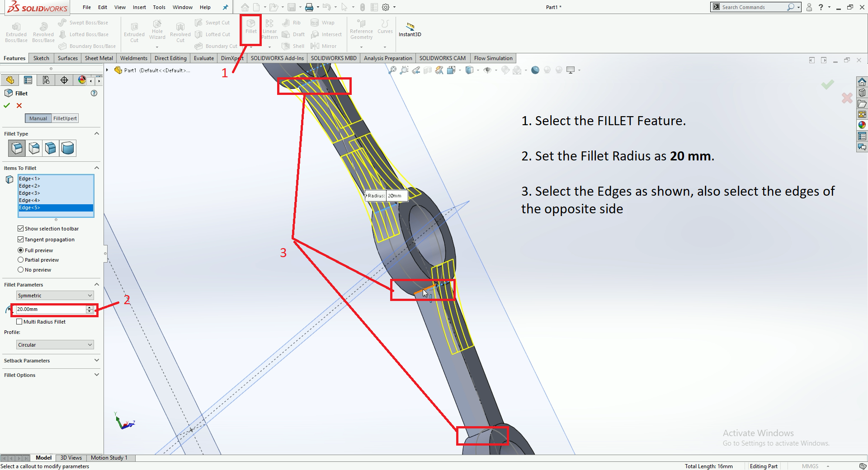Toggle Instant3D mode
Screen dimensions: 868x470
tap(410, 29)
